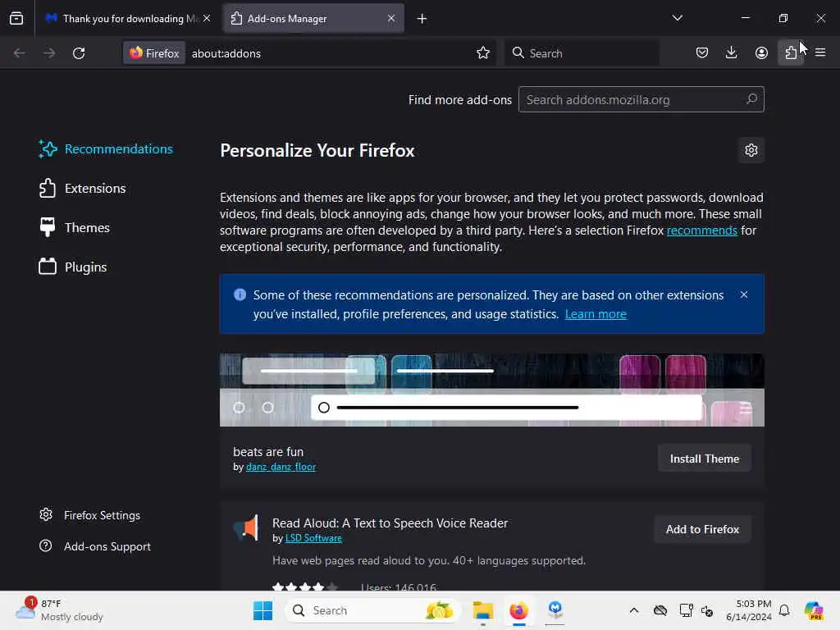Screen dimensions: 840x630
Task: Open the Extensions puzzle toolbar button
Action: 791,52
